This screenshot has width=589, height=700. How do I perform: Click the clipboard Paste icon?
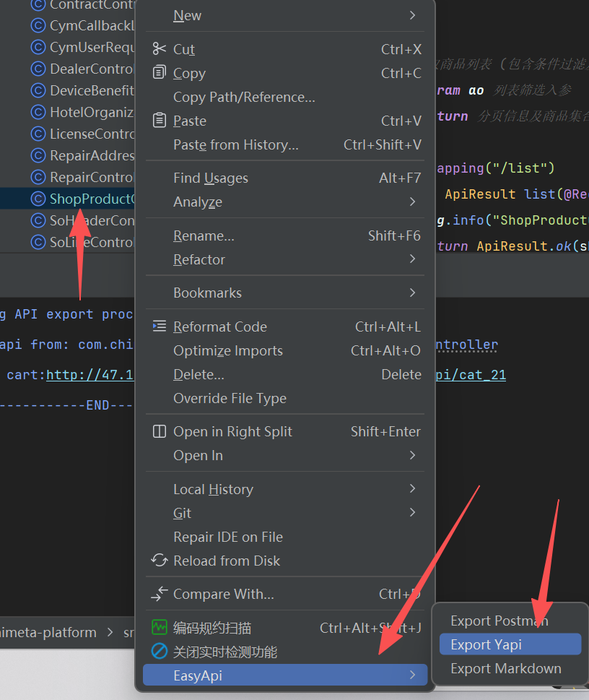click(x=160, y=121)
